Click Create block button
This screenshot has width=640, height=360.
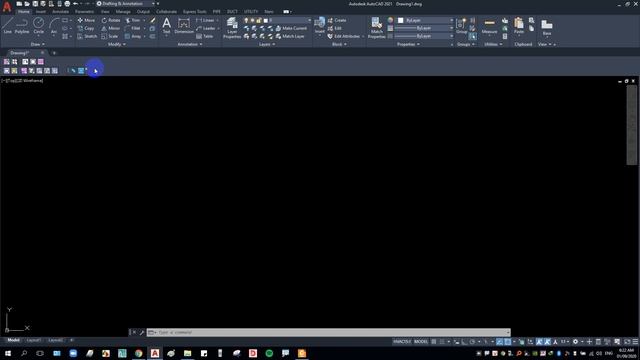[x=337, y=20]
